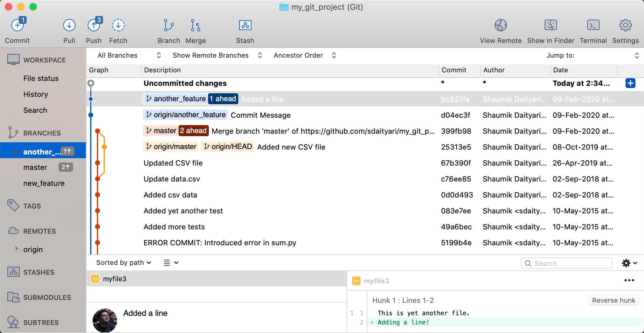The image size is (644, 333).
Task: Open the Stash toolbar icon
Action: [245, 25]
